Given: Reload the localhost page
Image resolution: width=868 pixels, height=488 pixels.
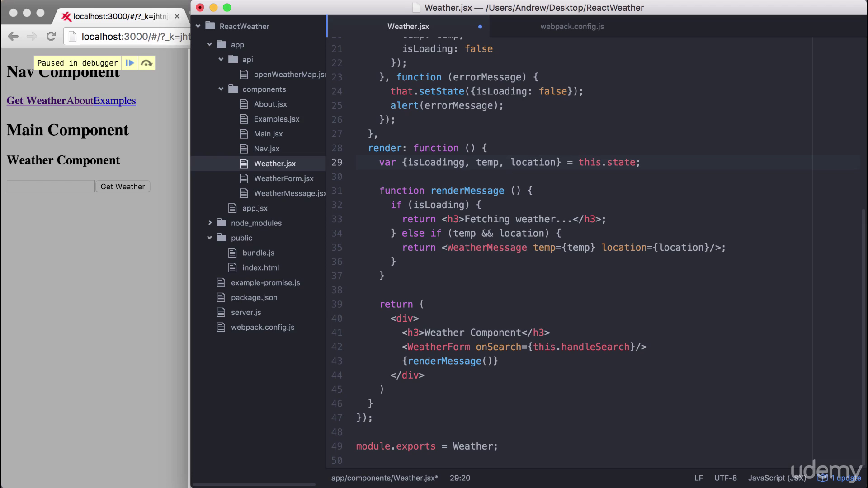Looking at the screenshot, I should (51, 37).
